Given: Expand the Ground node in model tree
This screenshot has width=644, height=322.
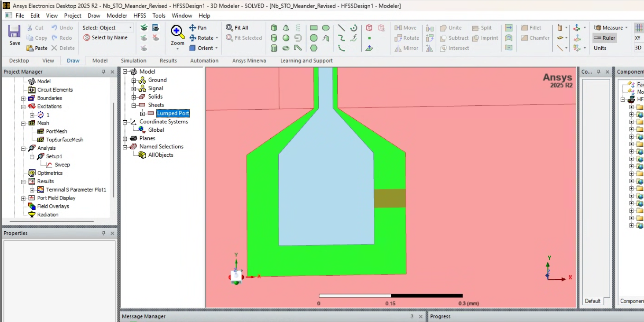Looking at the screenshot, I should point(134,80).
